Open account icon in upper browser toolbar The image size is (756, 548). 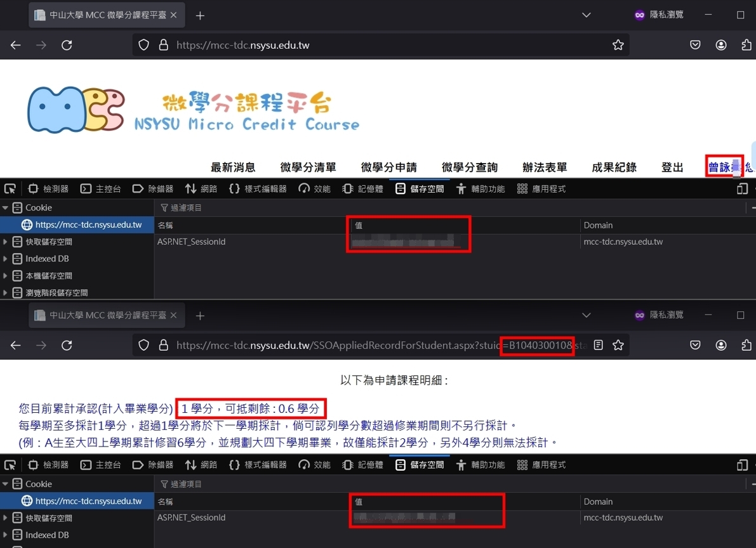[721, 45]
